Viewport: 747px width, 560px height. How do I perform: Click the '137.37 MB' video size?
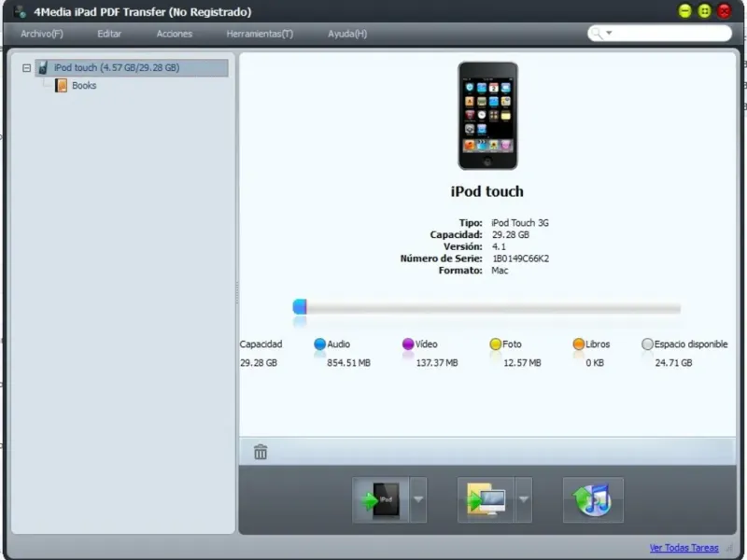click(x=437, y=363)
